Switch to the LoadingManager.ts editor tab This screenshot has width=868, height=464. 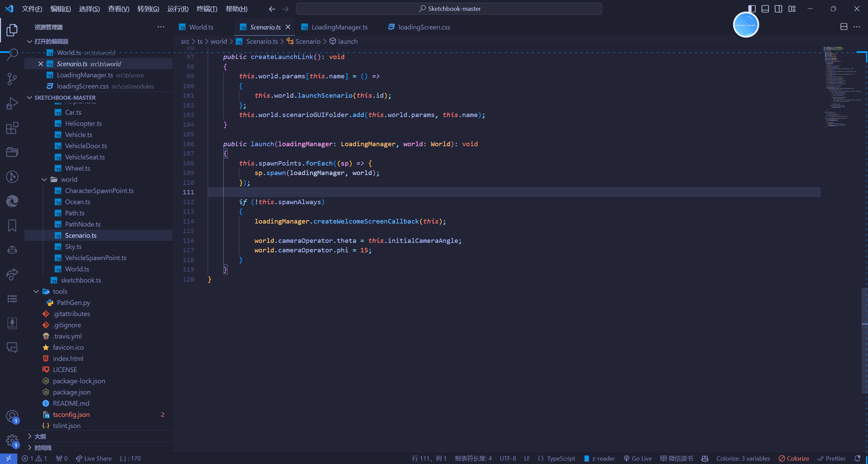coord(339,27)
